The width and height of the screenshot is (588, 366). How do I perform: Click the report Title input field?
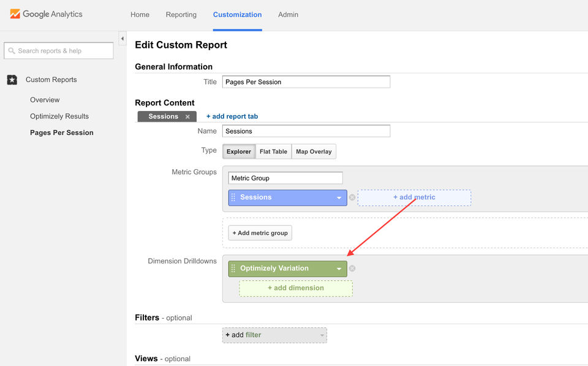(306, 82)
